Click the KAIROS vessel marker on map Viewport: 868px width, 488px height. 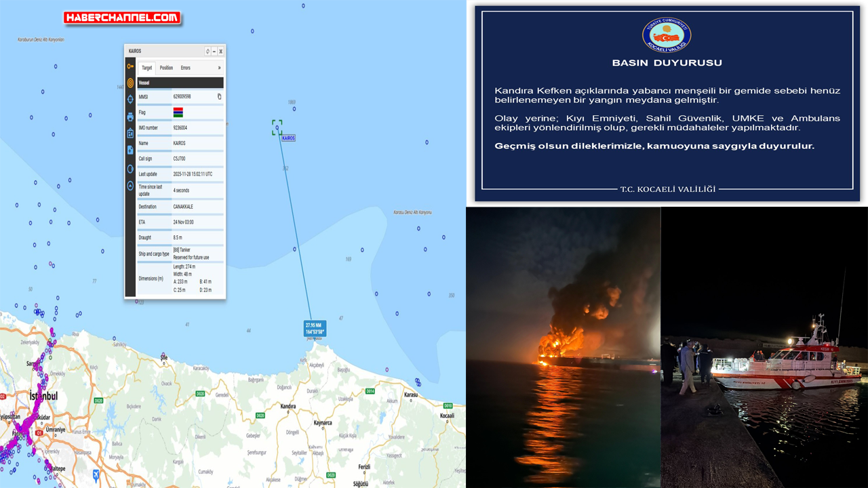pos(277,127)
